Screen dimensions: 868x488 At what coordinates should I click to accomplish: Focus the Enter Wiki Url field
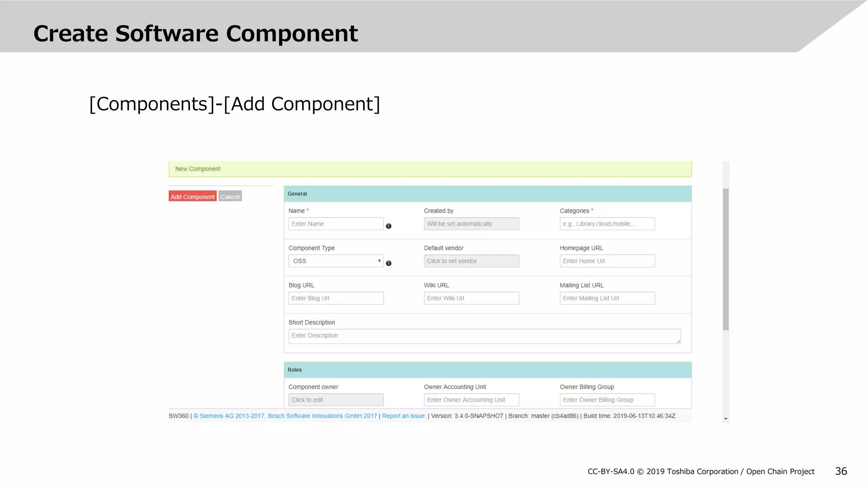pyautogui.click(x=471, y=298)
